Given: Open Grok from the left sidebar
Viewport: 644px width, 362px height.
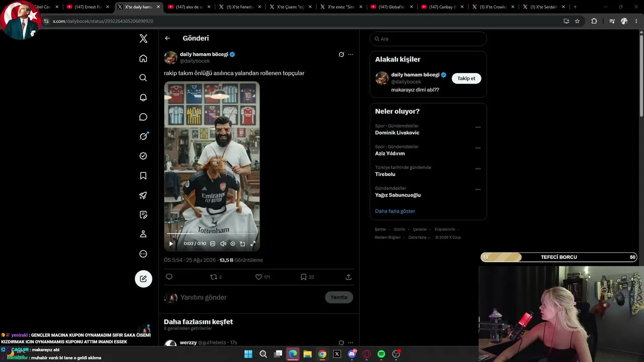Looking at the screenshot, I should [x=143, y=136].
